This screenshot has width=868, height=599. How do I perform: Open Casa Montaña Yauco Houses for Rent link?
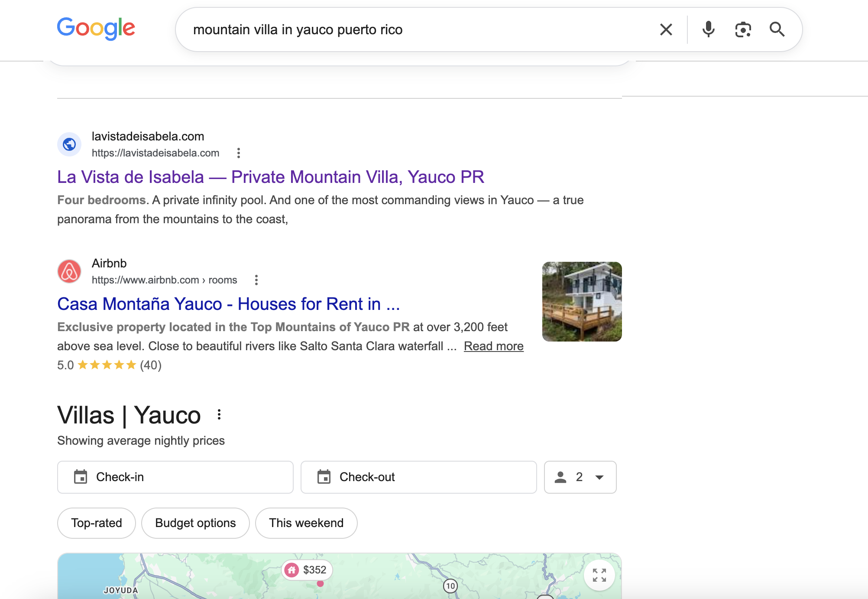point(229,304)
